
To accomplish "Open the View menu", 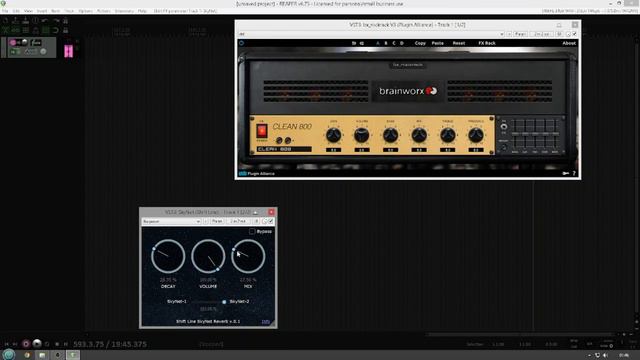I will (28, 11).
